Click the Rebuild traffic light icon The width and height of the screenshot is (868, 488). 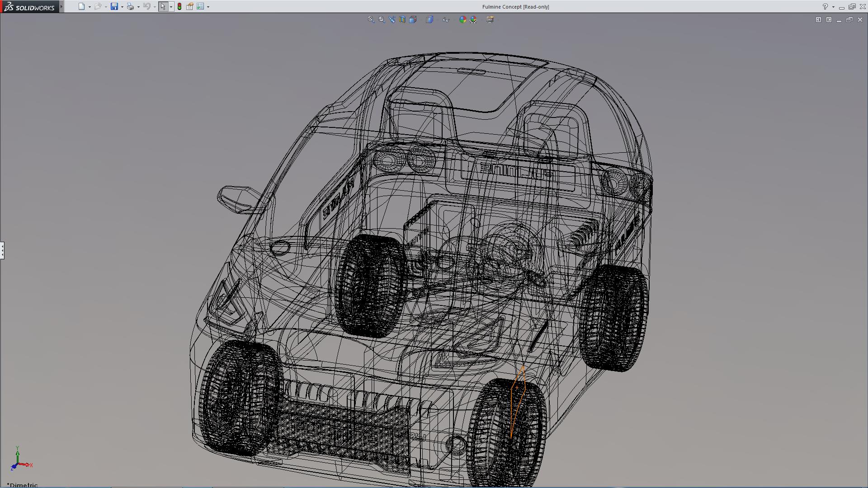[x=179, y=6]
